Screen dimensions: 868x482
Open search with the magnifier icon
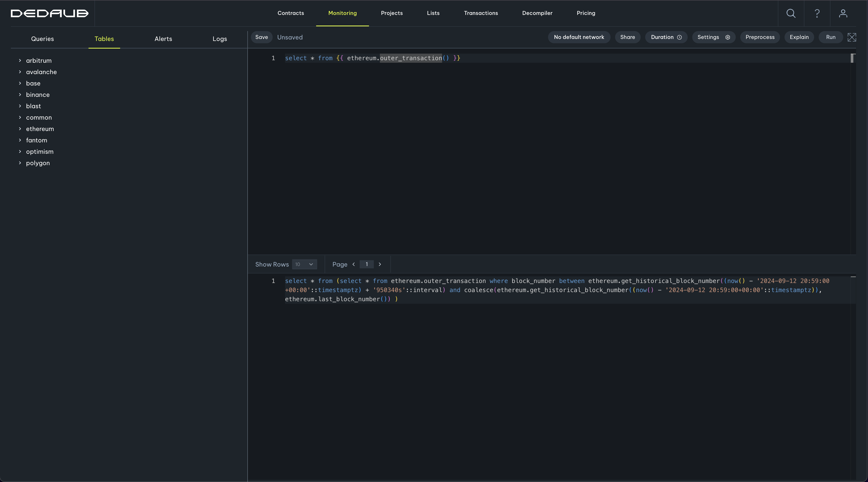[791, 13]
